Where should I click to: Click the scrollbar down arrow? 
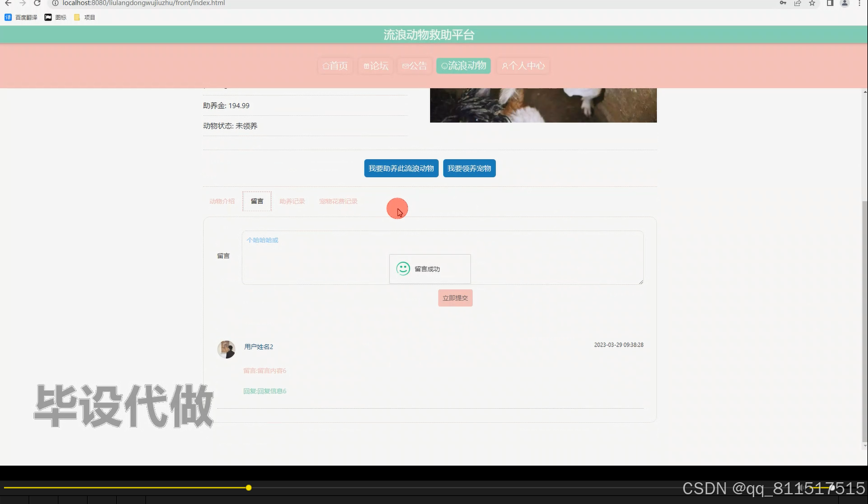click(865, 446)
